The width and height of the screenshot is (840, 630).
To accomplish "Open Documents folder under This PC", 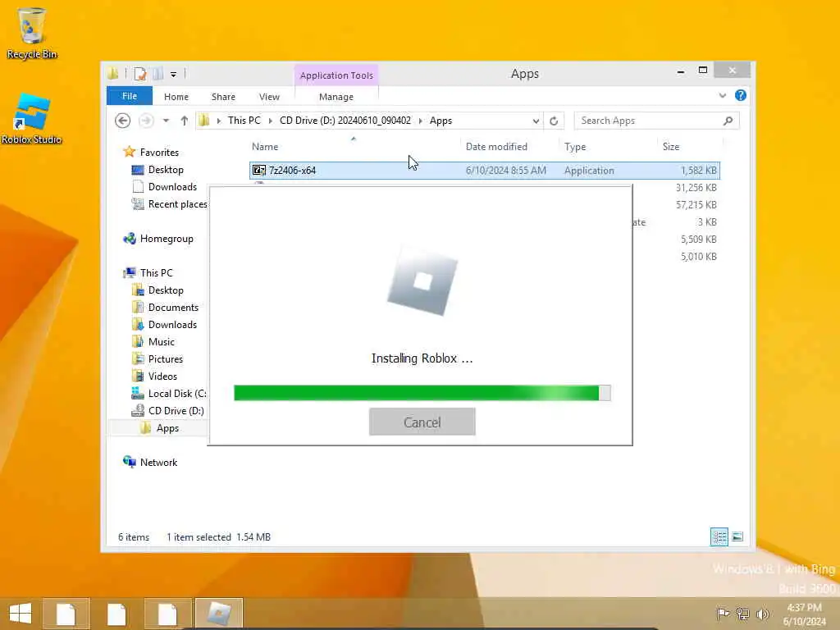I will point(173,307).
